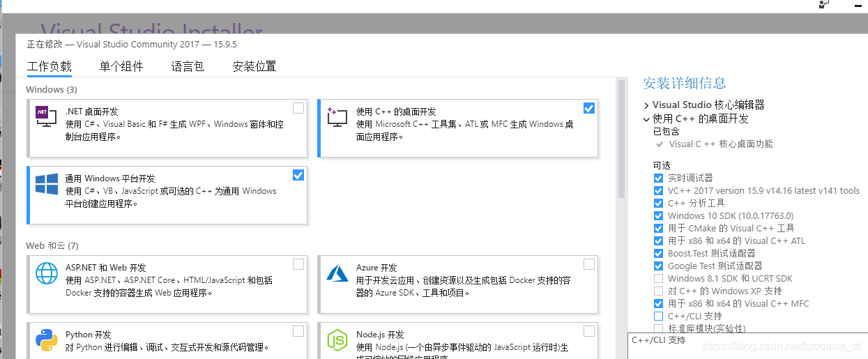The width and height of the screenshot is (868, 359).
Task: Open the 安装位置 tab
Action: coord(254,67)
